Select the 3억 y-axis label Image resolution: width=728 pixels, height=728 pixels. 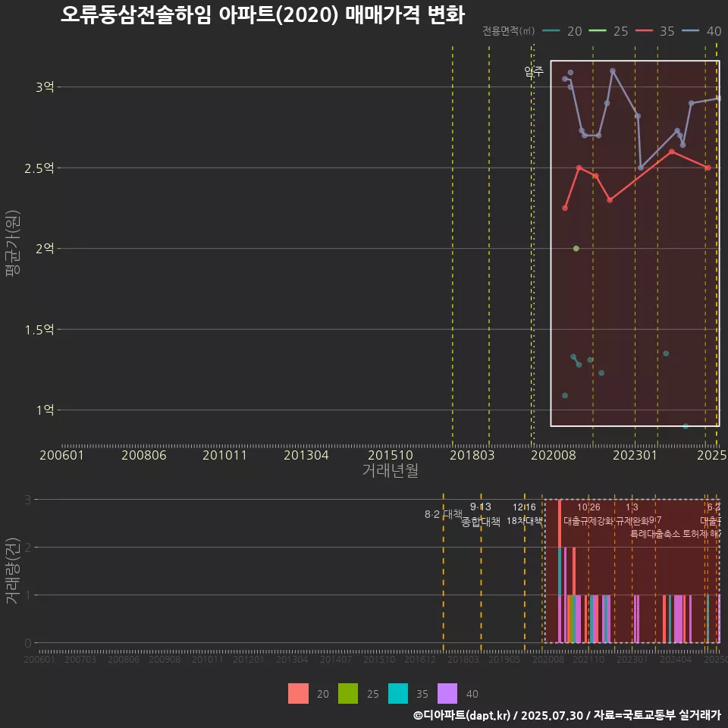[x=45, y=86]
